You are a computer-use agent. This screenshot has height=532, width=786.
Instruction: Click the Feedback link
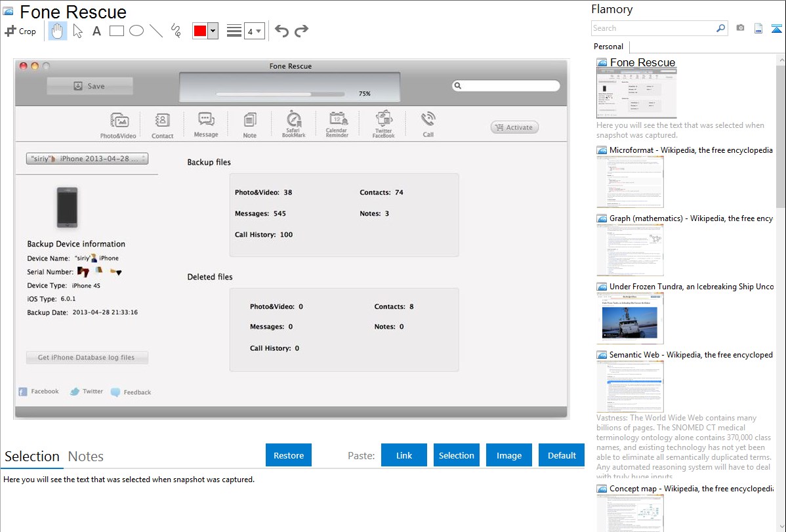pos(131,392)
